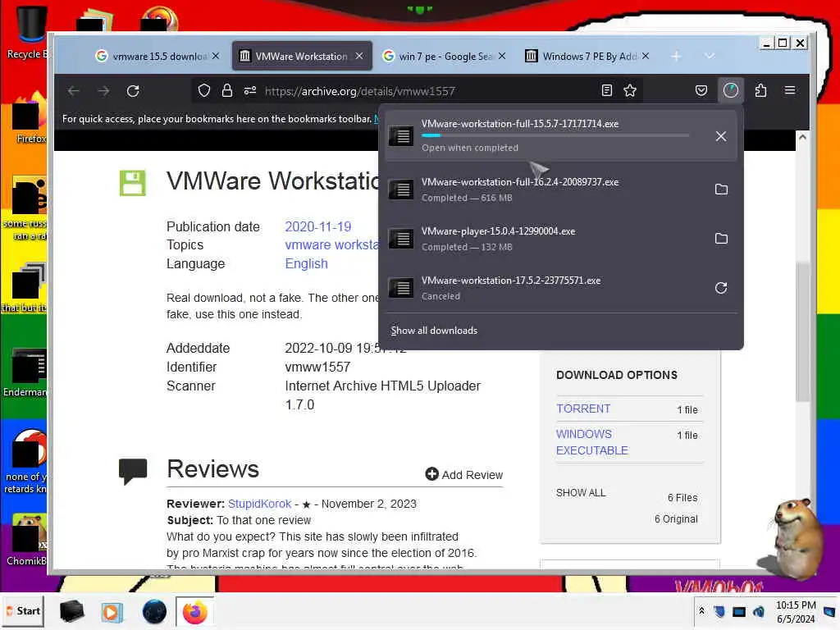This screenshot has width=840, height=630.
Task: Select the Firefox desktop shortcut
Action: tap(30, 118)
